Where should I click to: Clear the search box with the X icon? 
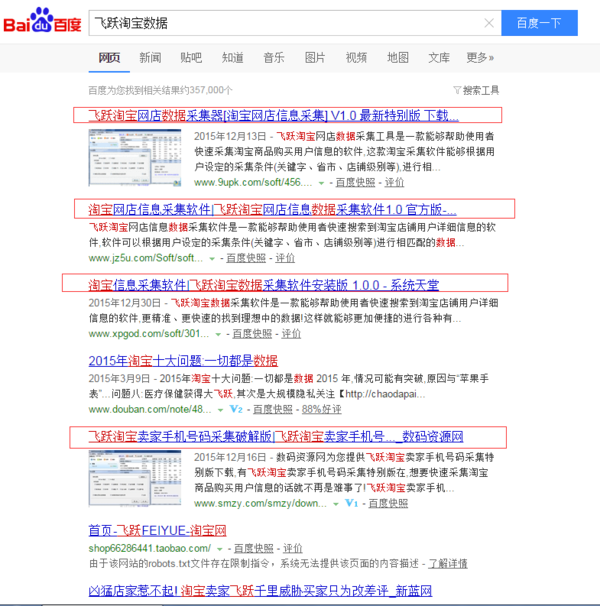tap(489, 23)
